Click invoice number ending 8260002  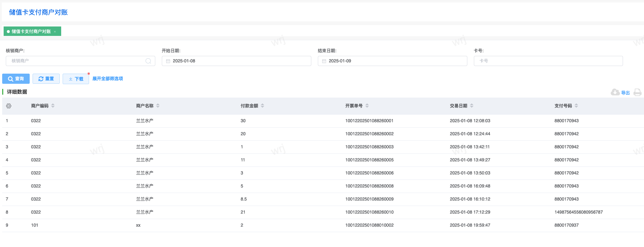(x=369, y=134)
